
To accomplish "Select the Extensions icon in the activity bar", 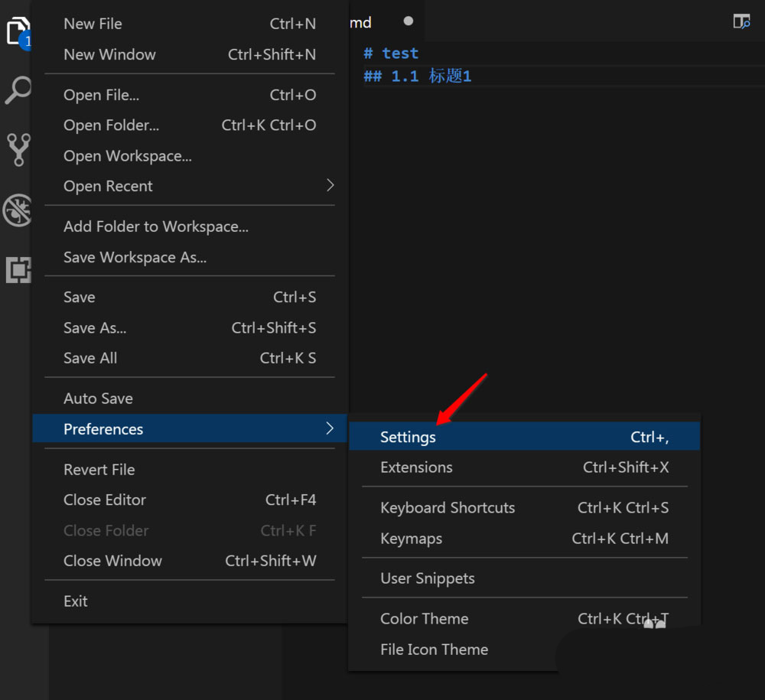I will pos(17,269).
